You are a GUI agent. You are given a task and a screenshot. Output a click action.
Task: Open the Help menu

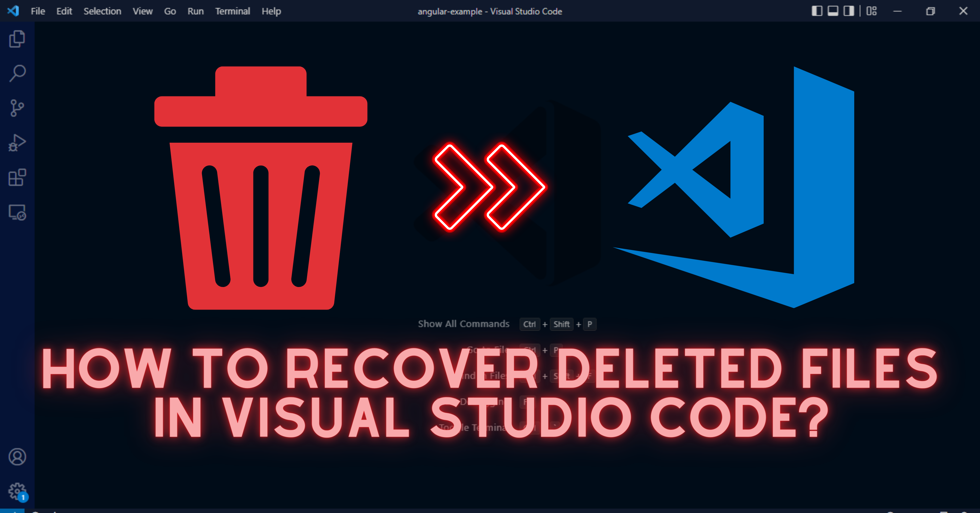pos(271,11)
